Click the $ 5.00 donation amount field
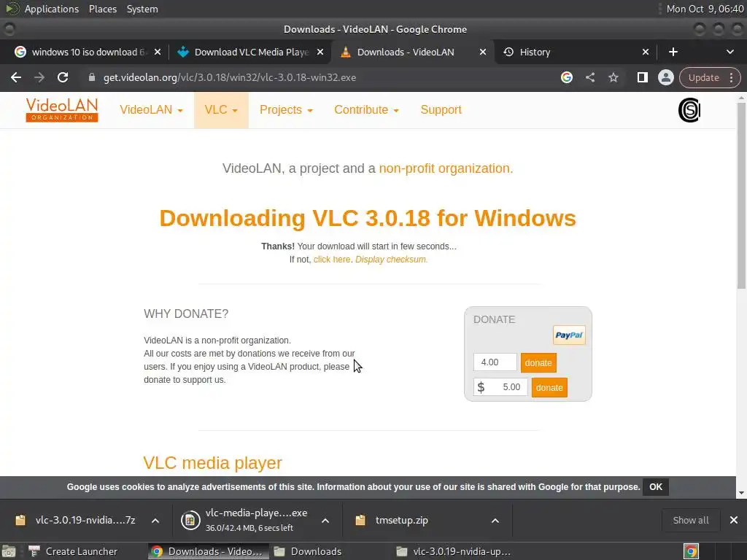Image resolution: width=747 pixels, height=560 pixels. pos(500,387)
